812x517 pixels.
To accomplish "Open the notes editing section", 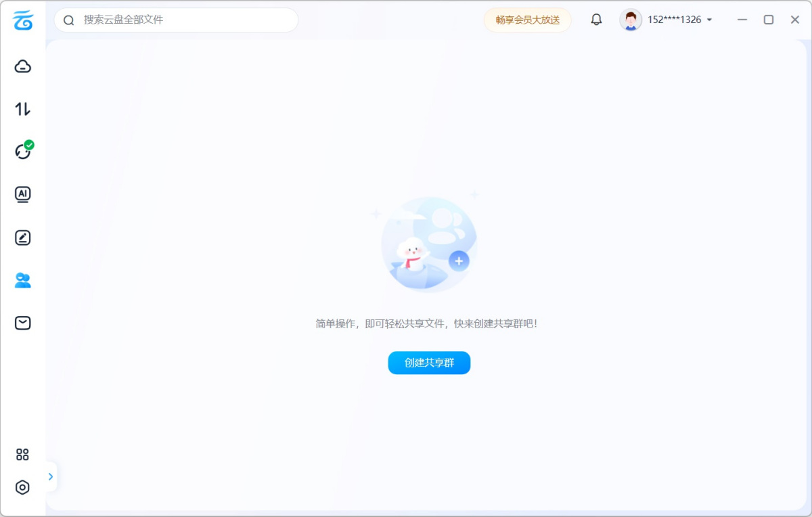I will click(23, 238).
